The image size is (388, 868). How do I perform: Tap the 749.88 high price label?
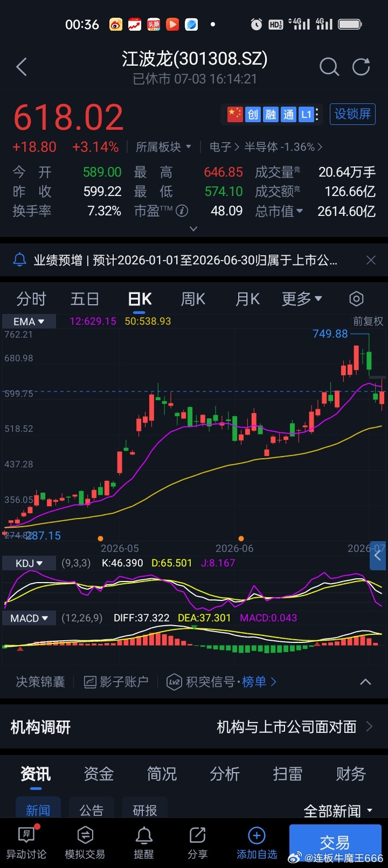click(x=330, y=334)
